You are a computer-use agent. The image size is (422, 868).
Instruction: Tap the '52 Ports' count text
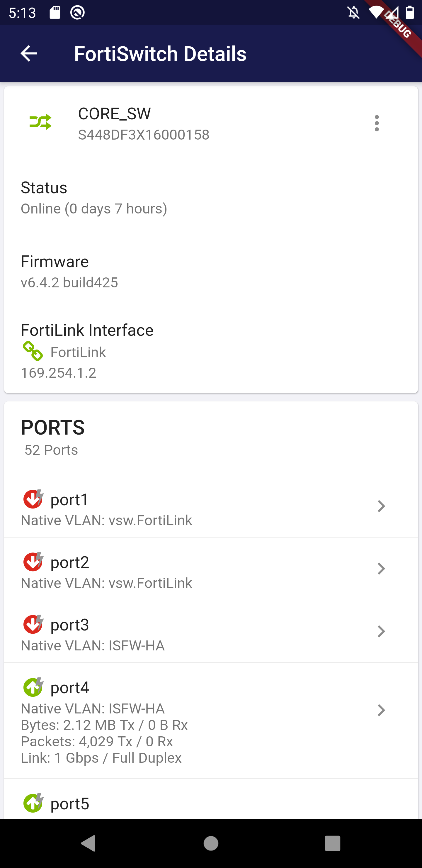pos(51,450)
